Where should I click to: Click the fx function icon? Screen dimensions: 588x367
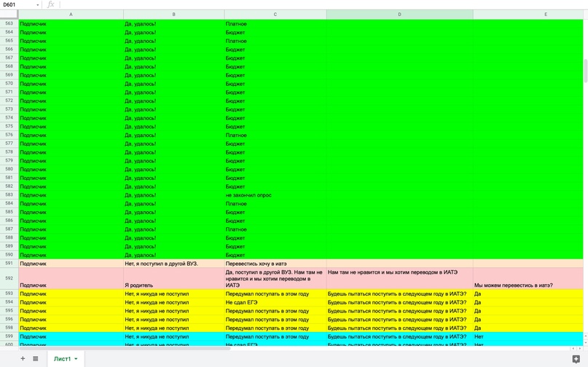[50, 5]
